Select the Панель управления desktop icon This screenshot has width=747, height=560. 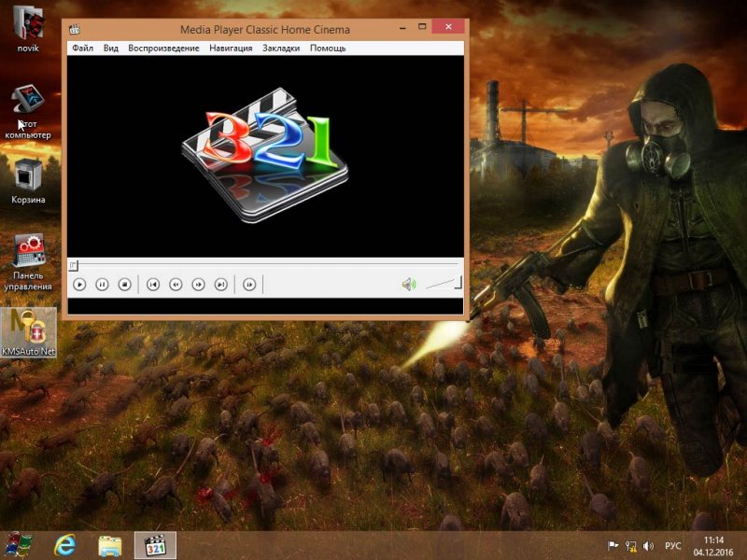28,262
